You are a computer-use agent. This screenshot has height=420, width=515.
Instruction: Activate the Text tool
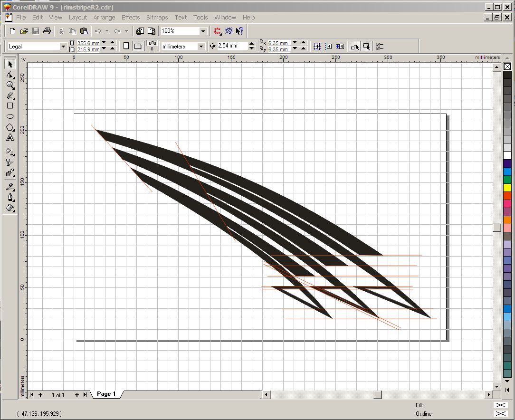pos(10,138)
